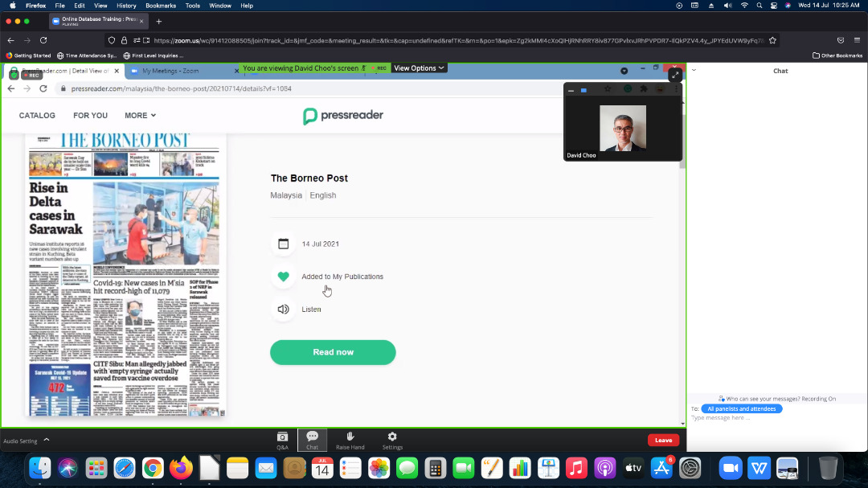Screen dimensions: 868x488
Task: Toggle Added to My Publications heart
Action: pos(283,277)
